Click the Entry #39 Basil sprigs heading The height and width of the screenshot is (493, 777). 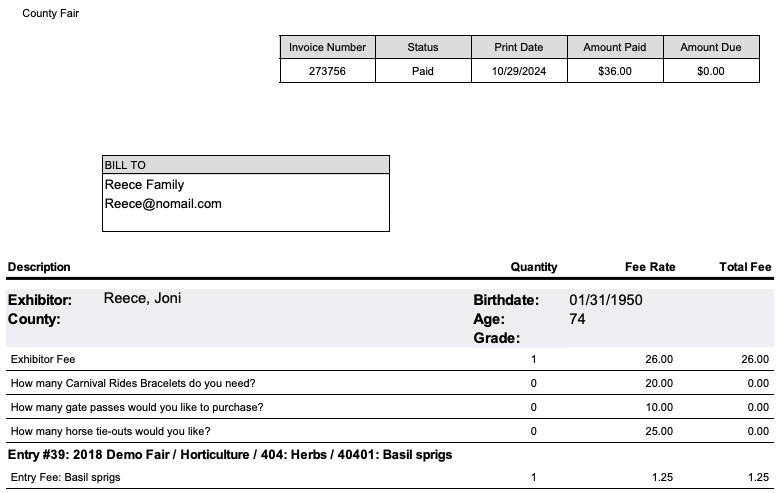(x=230, y=455)
